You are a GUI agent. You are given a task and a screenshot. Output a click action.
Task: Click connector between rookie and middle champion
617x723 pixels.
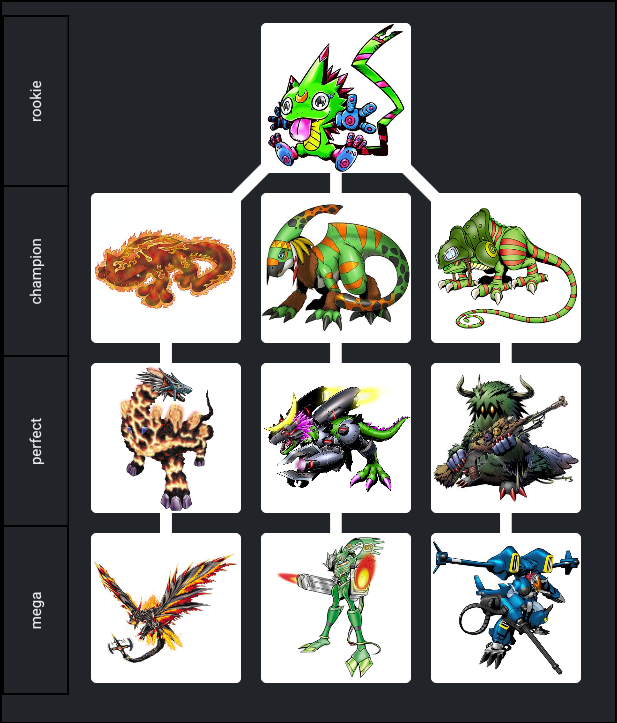[336, 183]
